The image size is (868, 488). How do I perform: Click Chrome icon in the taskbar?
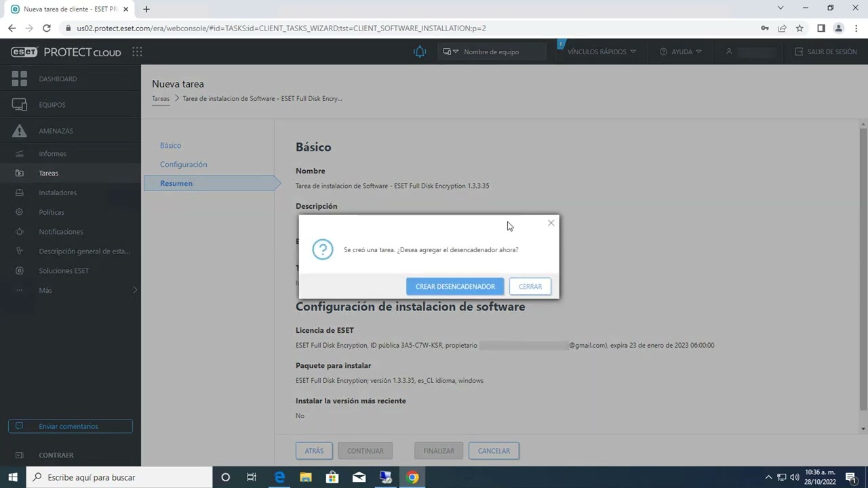[x=412, y=477]
